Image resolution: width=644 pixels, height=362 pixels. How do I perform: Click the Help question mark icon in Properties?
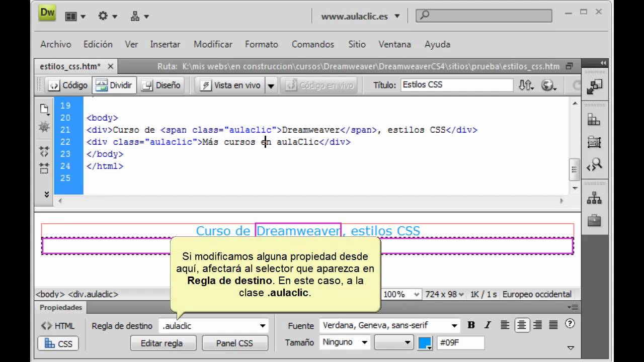(x=570, y=324)
